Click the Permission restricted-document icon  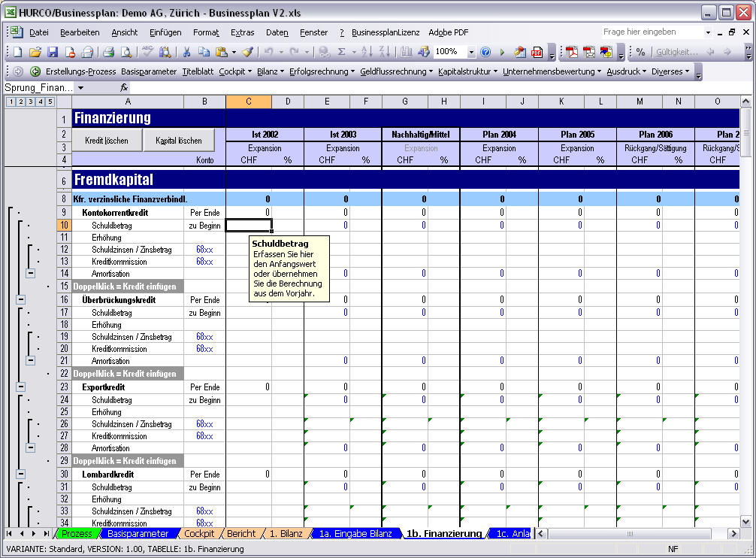click(71, 52)
